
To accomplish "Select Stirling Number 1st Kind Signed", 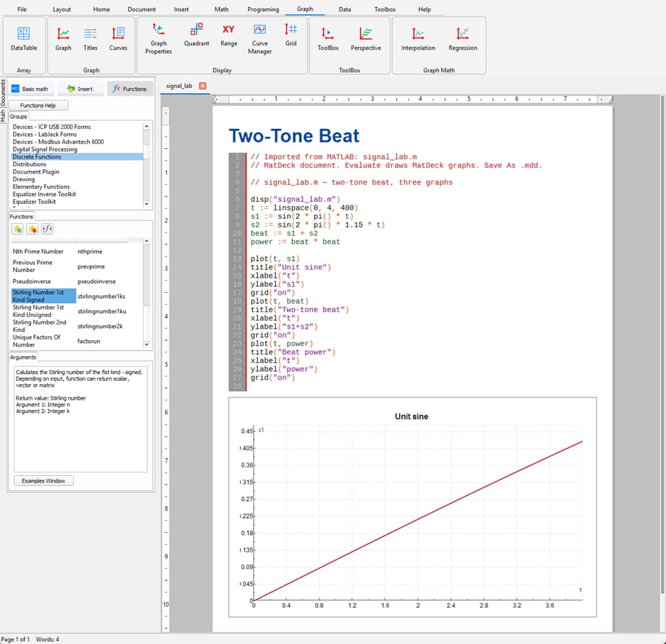I will [43, 296].
